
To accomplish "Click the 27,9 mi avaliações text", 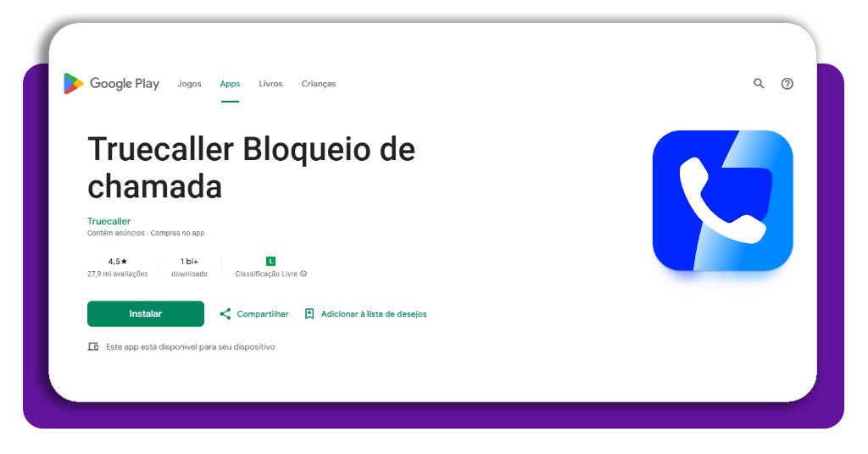I will click(117, 274).
